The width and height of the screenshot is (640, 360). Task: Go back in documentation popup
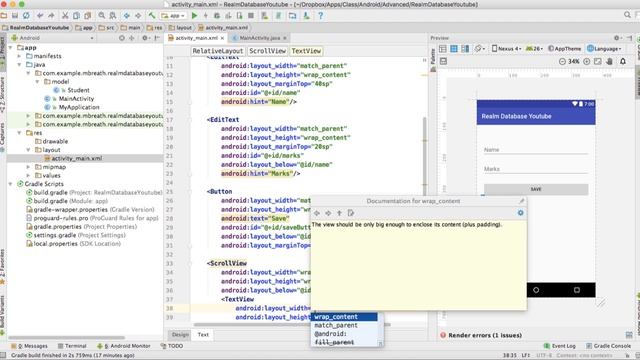[317, 213]
